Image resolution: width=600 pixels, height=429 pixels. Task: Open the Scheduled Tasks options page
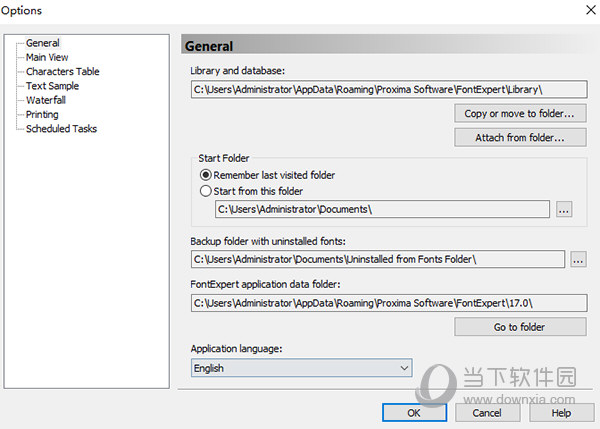61,129
